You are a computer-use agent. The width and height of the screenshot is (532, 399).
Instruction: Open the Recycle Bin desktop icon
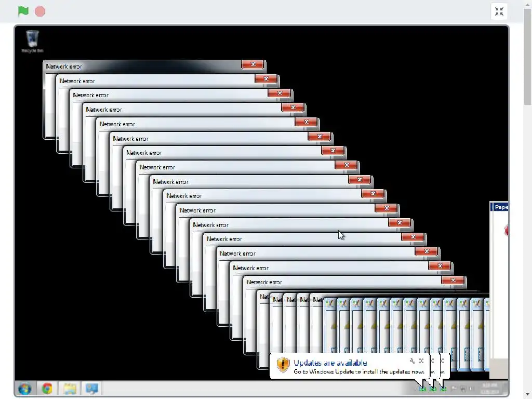32,42
